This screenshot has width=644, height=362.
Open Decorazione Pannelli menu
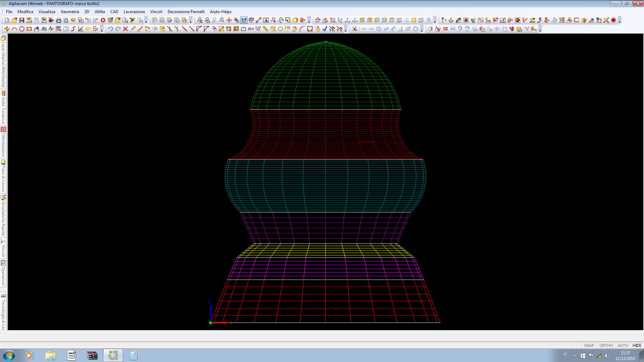click(186, 12)
